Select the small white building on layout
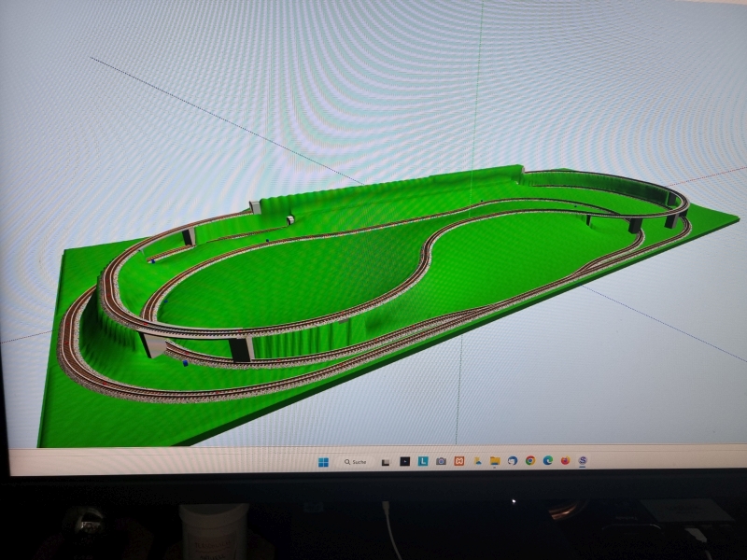The width and height of the screenshot is (747, 560). (291, 220)
